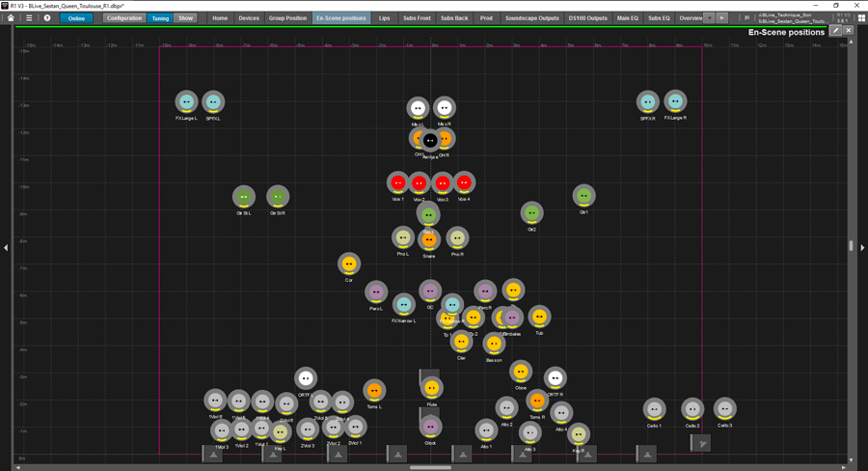Select the Gtr2 green sound object
The image size is (868, 471).
[532, 212]
